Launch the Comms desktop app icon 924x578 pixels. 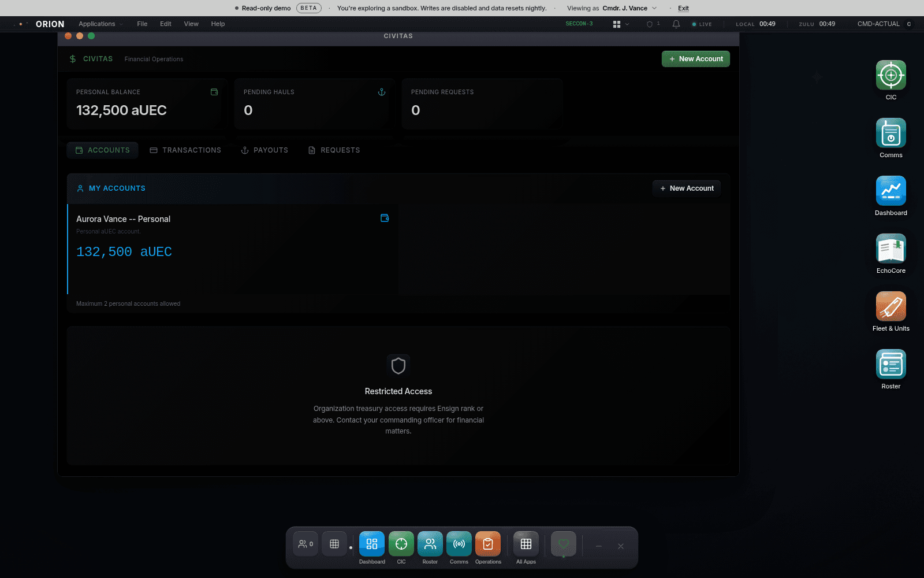tap(891, 133)
